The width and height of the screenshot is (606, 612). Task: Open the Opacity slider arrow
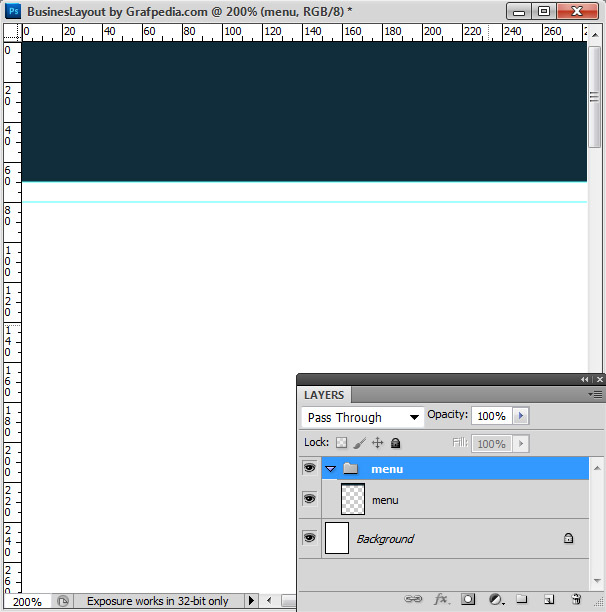[x=521, y=416]
